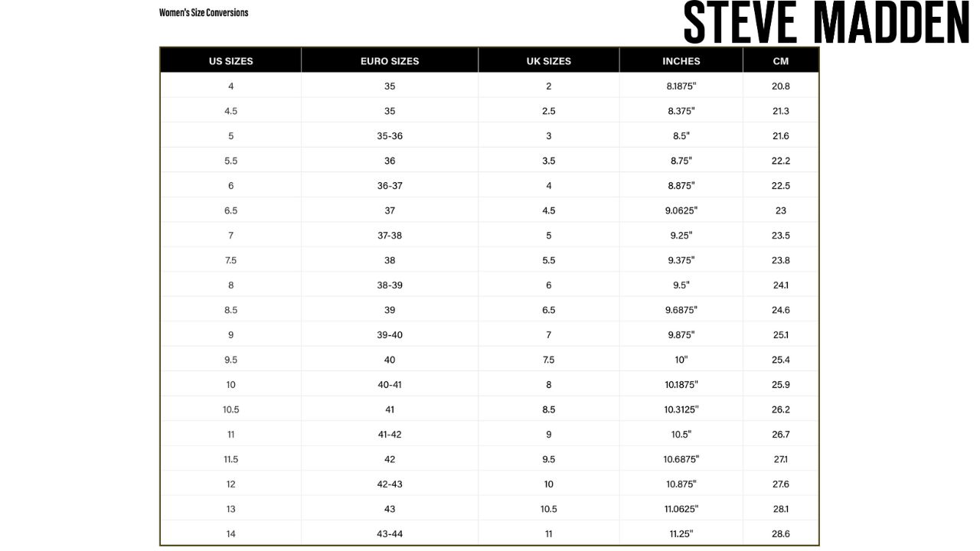The width and height of the screenshot is (980, 551).
Task: Select the 24.1 CM cell
Action: click(x=781, y=285)
